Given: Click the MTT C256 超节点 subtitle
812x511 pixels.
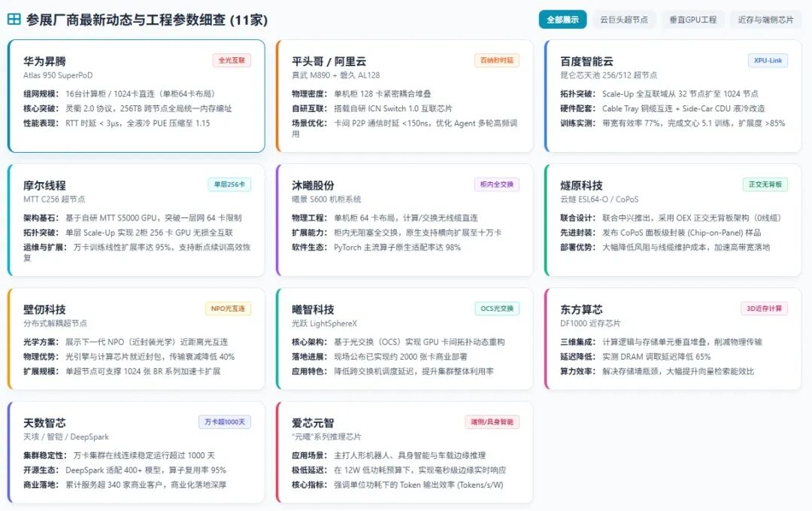Looking at the screenshot, I should 54,199.
